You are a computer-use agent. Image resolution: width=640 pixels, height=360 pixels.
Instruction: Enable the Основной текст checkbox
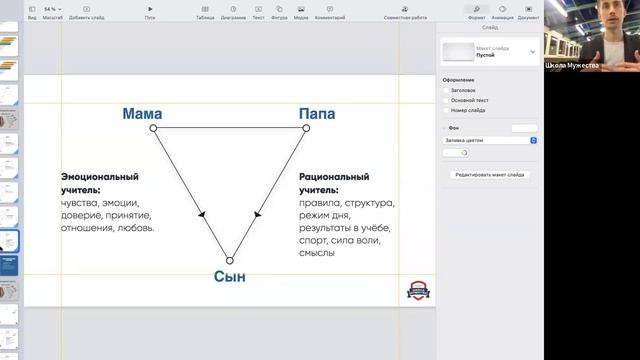click(x=446, y=100)
